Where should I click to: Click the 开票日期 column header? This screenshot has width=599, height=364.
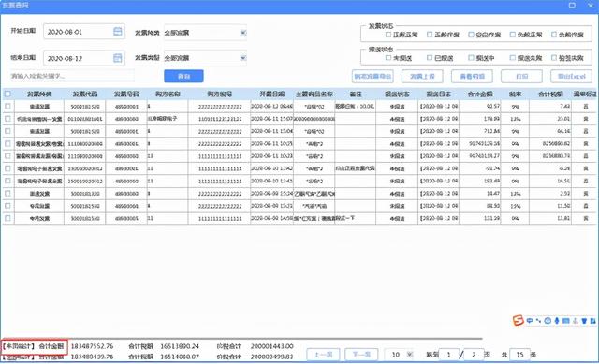[272, 94]
